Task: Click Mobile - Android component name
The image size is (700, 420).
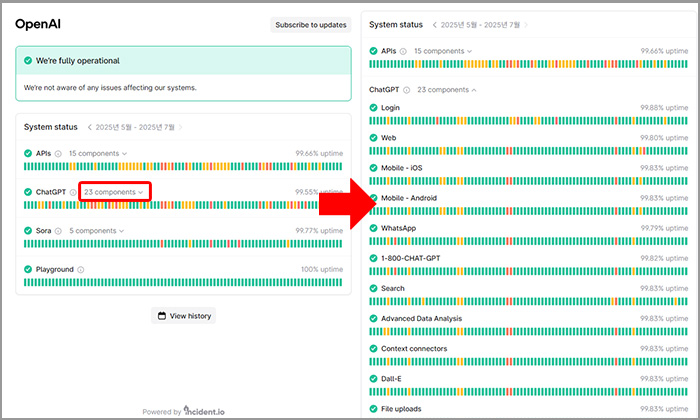Action: pos(408,198)
